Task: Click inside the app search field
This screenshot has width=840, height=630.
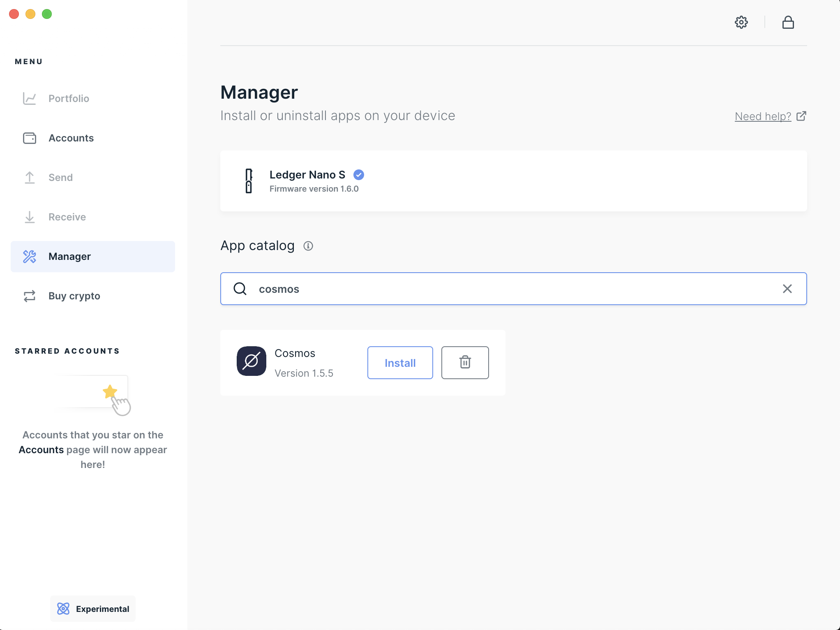Action: point(452,289)
